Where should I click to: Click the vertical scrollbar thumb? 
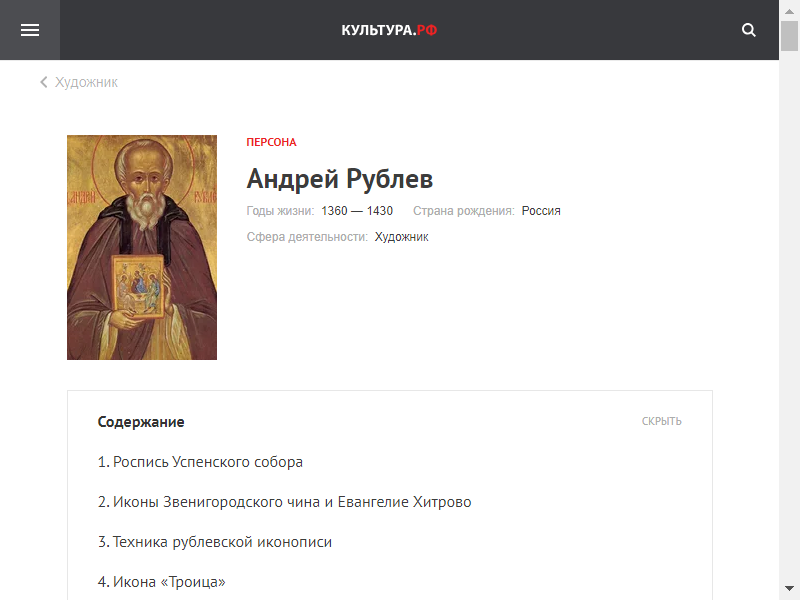click(789, 36)
